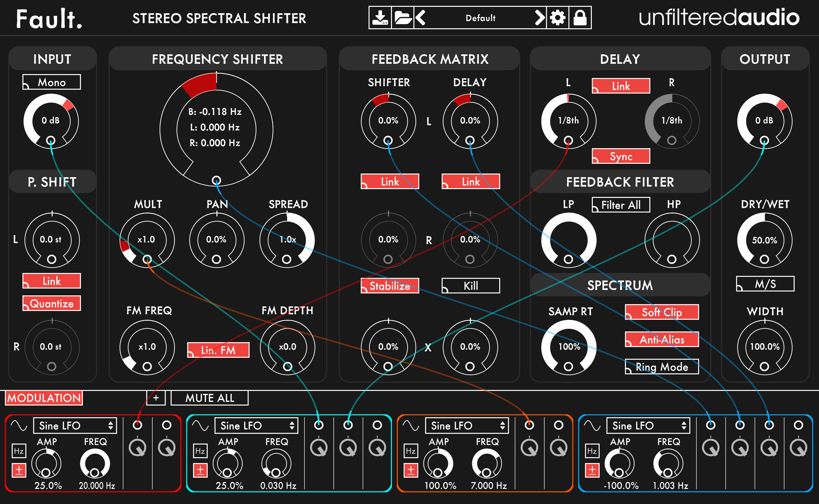The image size is (819, 504).
Task: Click the SPREAD 1.0x knob
Action: (x=287, y=240)
